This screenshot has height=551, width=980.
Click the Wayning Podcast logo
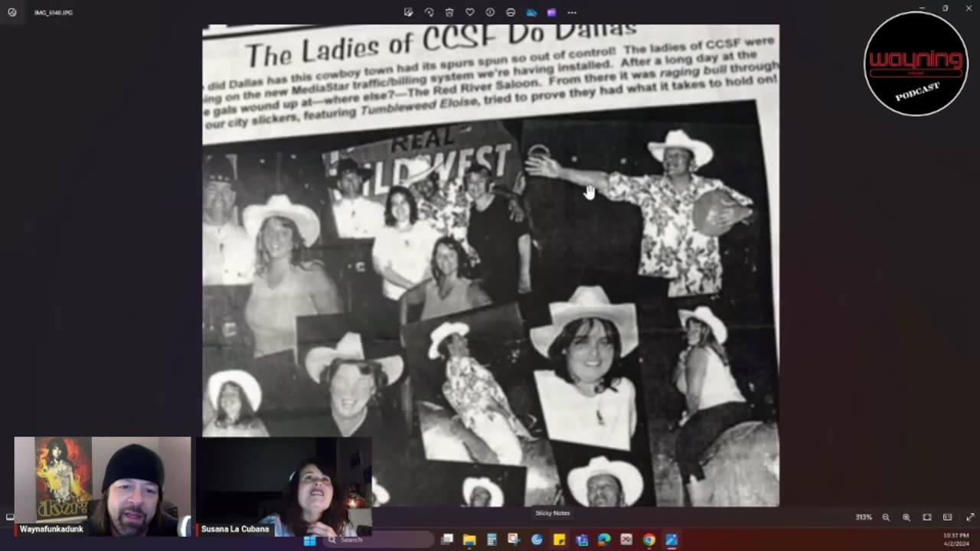click(x=916, y=64)
